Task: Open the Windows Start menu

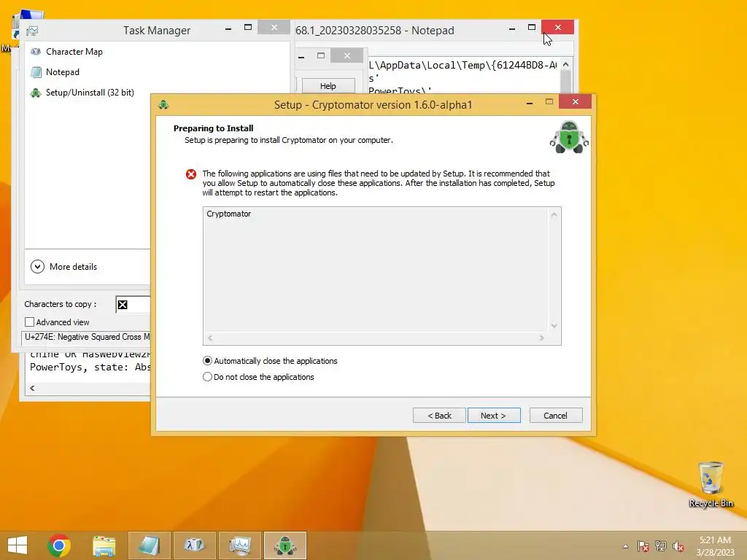Action: click(x=18, y=545)
